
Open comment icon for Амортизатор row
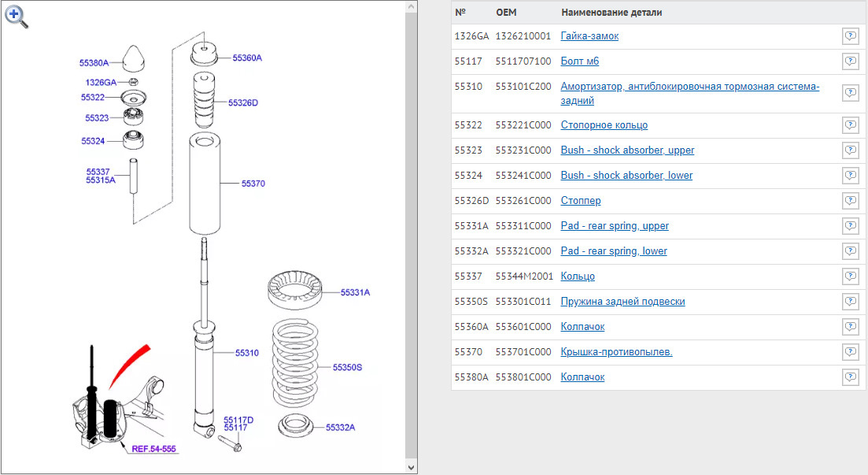point(850,93)
